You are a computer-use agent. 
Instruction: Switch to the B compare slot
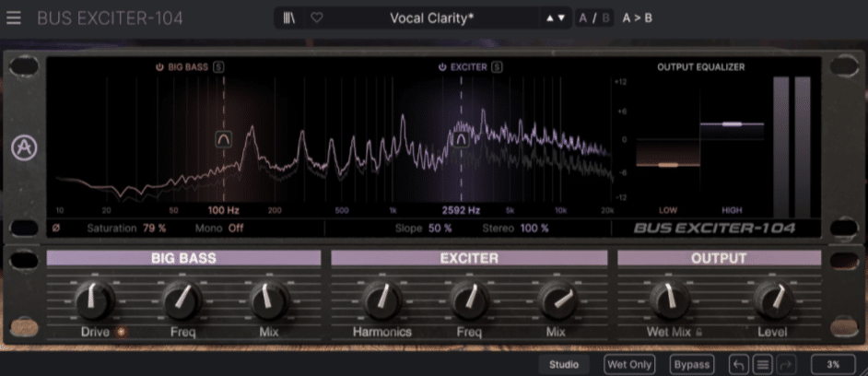click(x=605, y=18)
